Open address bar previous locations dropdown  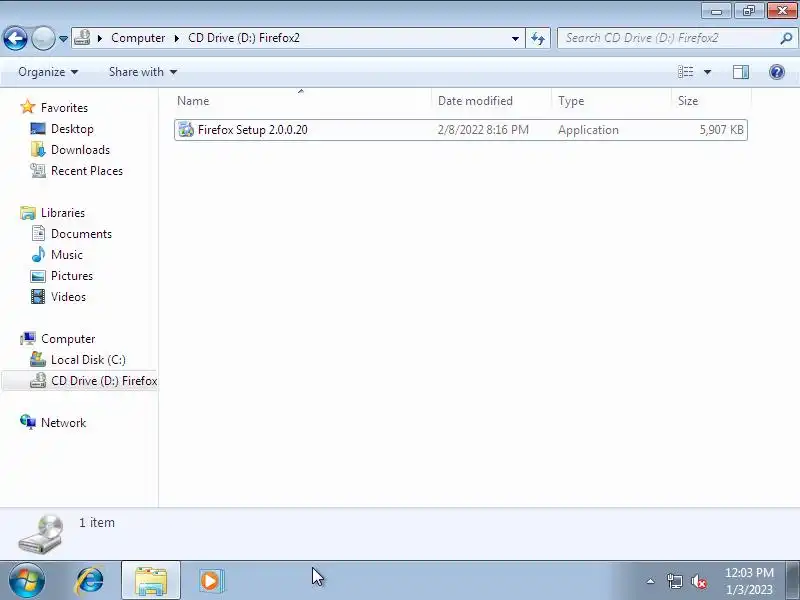[515, 38]
